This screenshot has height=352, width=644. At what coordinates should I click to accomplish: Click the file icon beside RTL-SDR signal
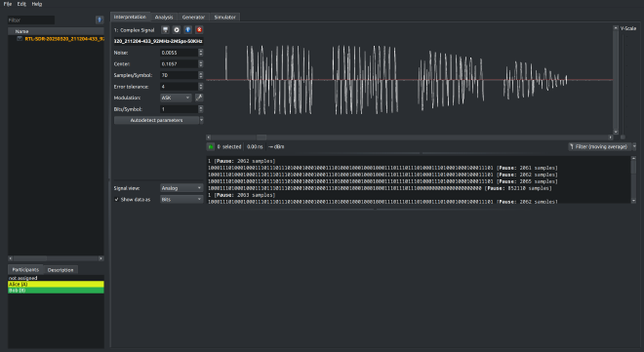click(20, 39)
